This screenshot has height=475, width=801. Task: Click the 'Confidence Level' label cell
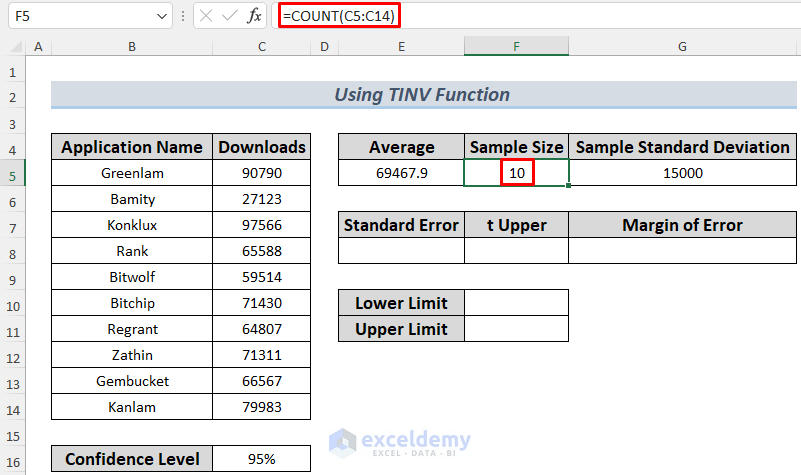tap(132, 459)
